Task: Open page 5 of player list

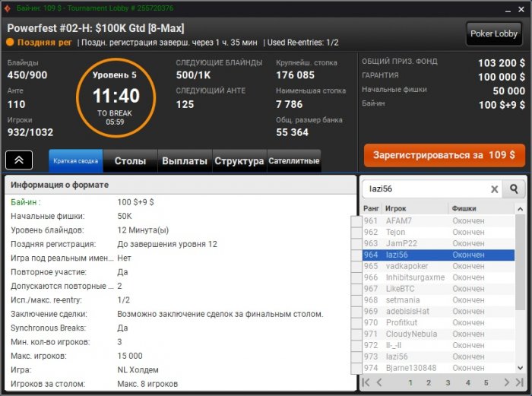Action: (x=486, y=383)
